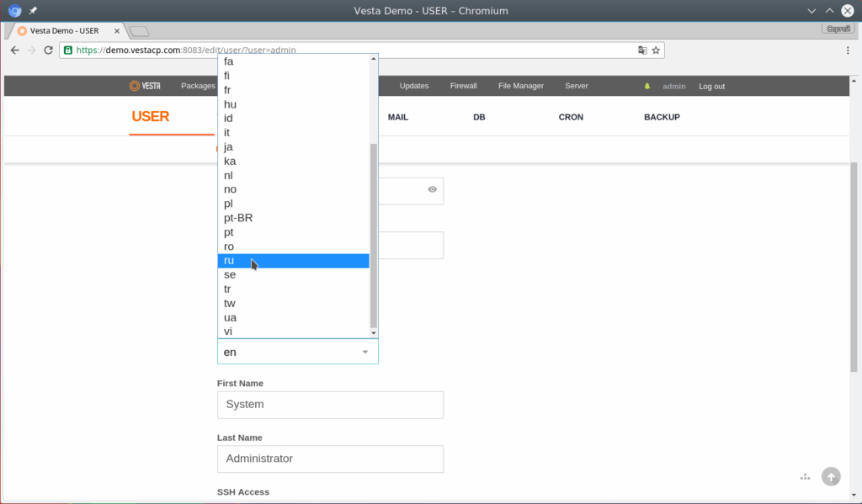Click the Vesta logo in navbar
Viewport: 862px width, 504px height.
145,86
